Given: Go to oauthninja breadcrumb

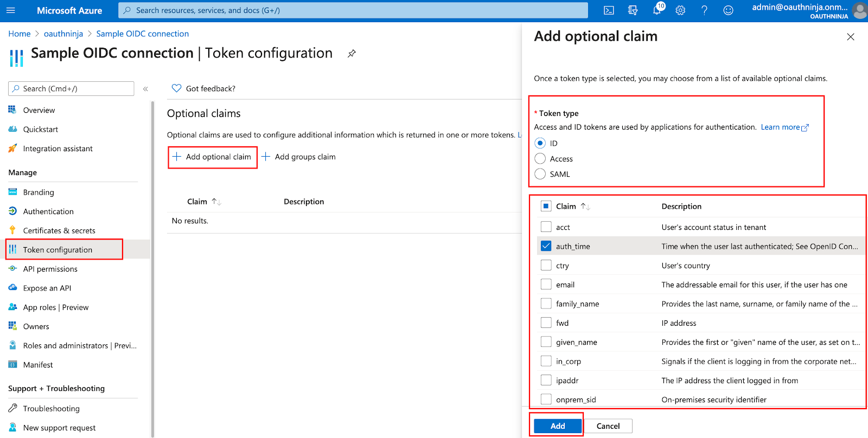Looking at the screenshot, I should point(63,34).
